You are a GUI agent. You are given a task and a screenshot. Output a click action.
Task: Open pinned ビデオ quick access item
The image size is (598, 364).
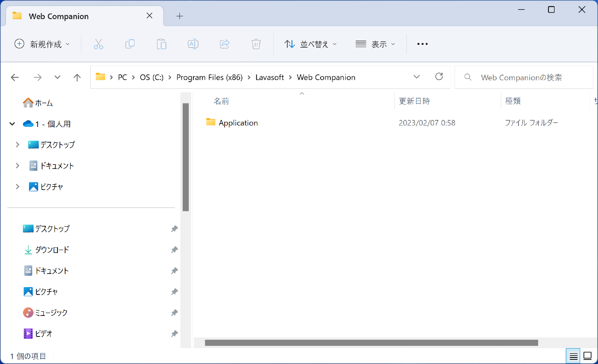click(38, 334)
